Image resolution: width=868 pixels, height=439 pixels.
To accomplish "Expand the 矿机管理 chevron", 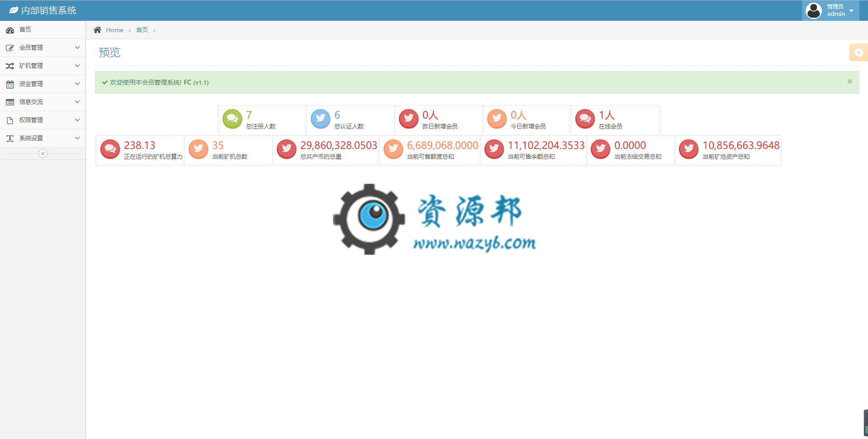I will [77, 66].
